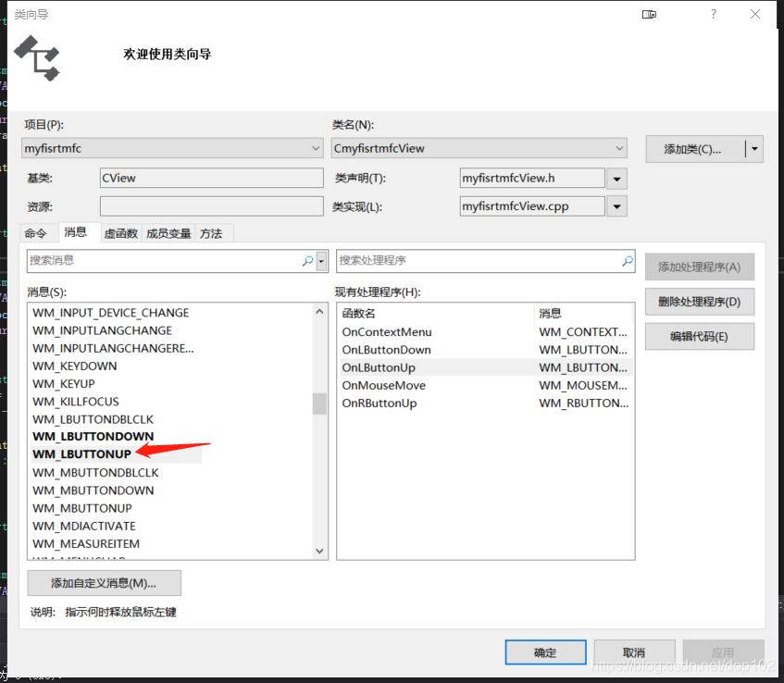
Task: Click the 函数名 column header
Action: click(436, 314)
